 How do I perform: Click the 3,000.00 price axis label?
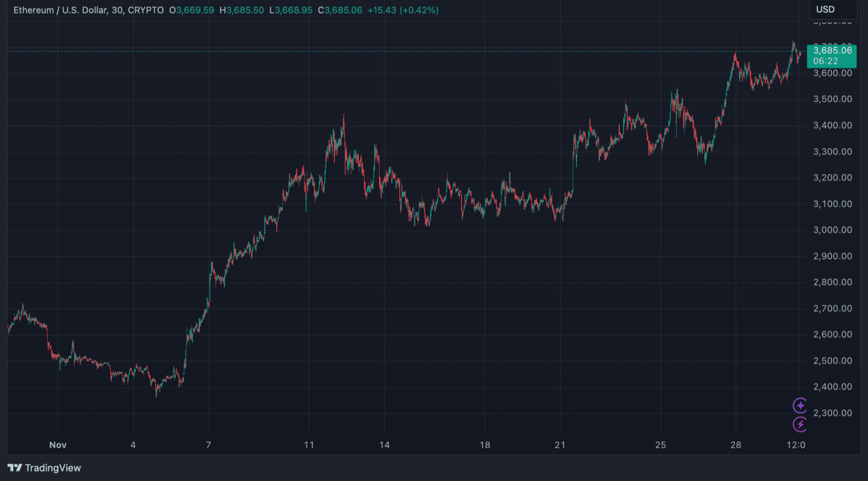(x=832, y=230)
